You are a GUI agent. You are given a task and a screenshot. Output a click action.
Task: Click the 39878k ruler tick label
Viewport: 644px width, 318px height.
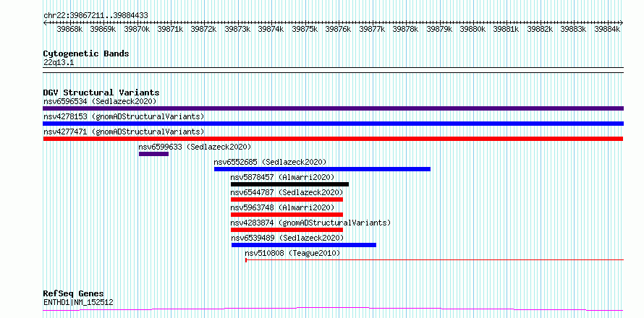click(405, 29)
